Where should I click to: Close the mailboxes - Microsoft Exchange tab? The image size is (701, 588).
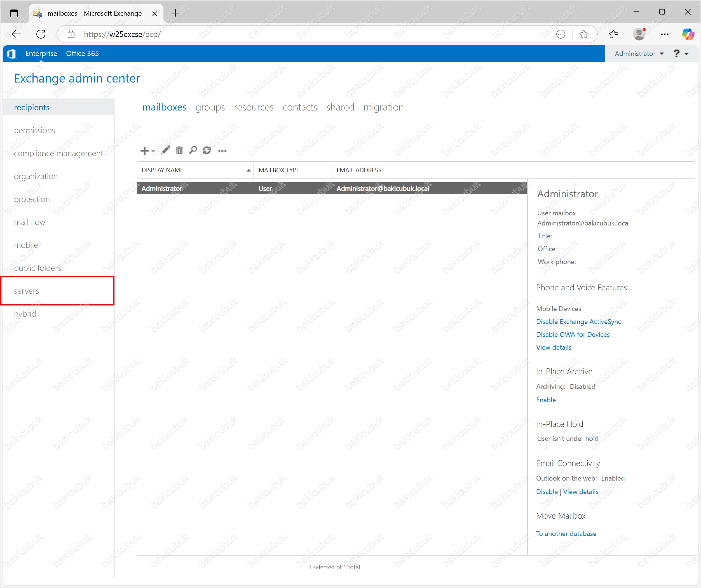[x=154, y=14]
